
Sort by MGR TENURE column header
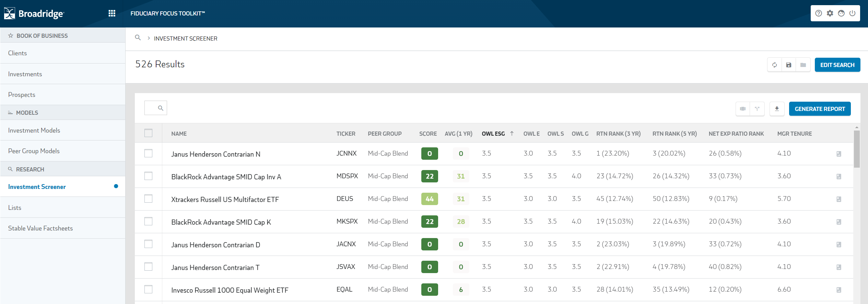point(795,134)
